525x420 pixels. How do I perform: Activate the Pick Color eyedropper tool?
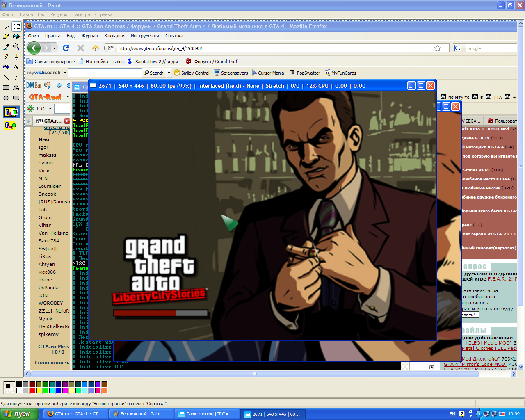click(6, 47)
